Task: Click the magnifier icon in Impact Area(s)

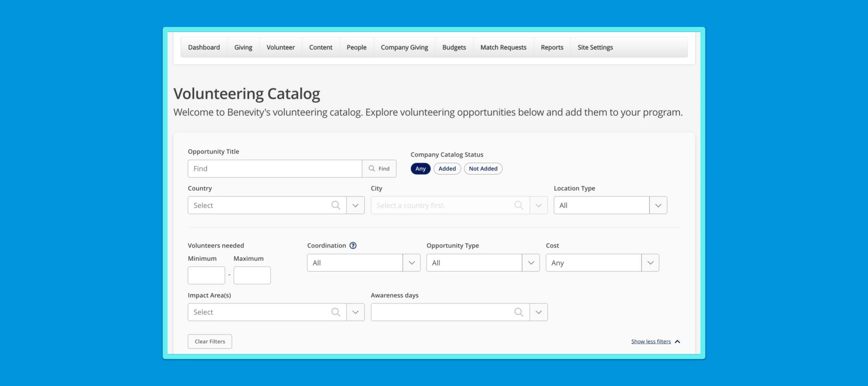Action: click(336, 312)
